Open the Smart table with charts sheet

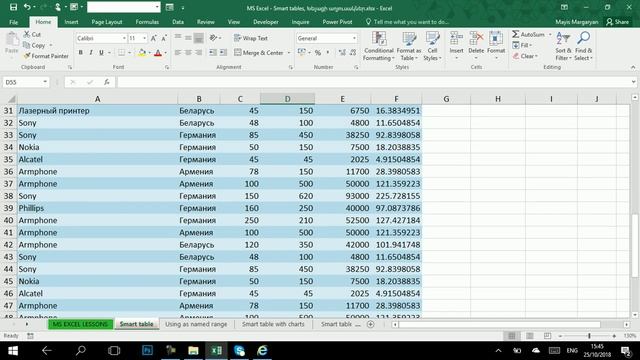point(273,324)
